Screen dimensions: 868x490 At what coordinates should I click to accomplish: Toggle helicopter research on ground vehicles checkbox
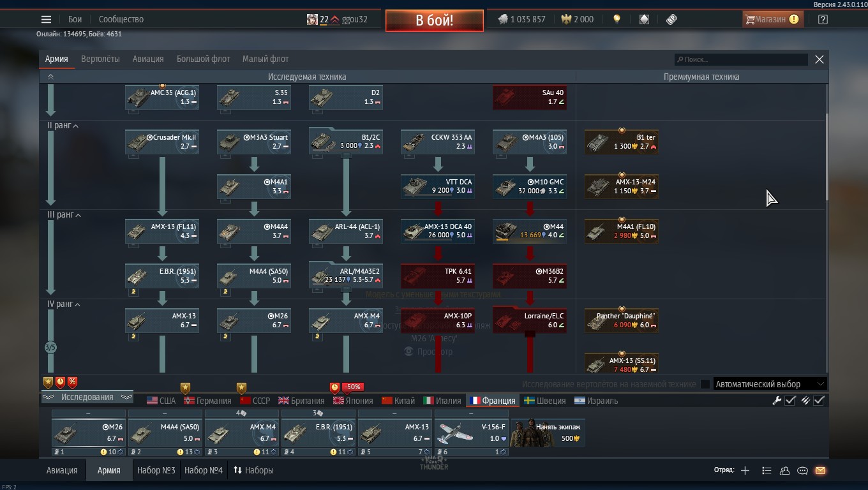(x=705, y=384)
